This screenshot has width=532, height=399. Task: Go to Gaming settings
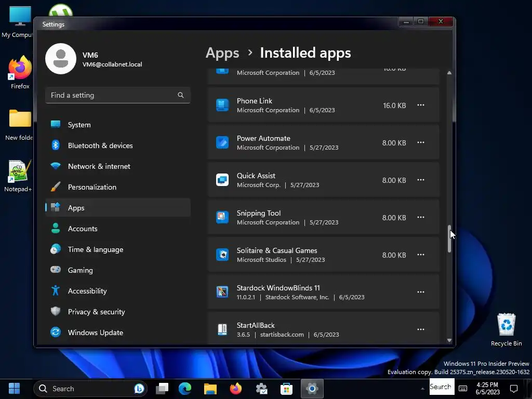point(118,270)
